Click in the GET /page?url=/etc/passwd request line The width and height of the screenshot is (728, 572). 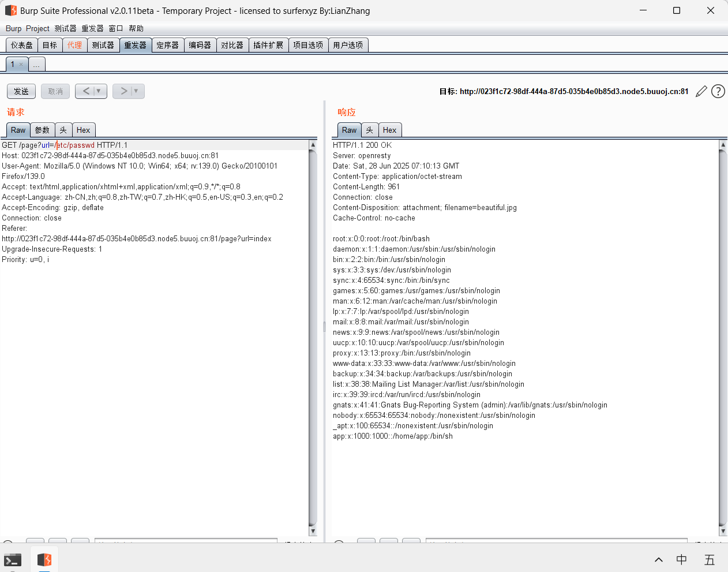click(x=65, y=145)
